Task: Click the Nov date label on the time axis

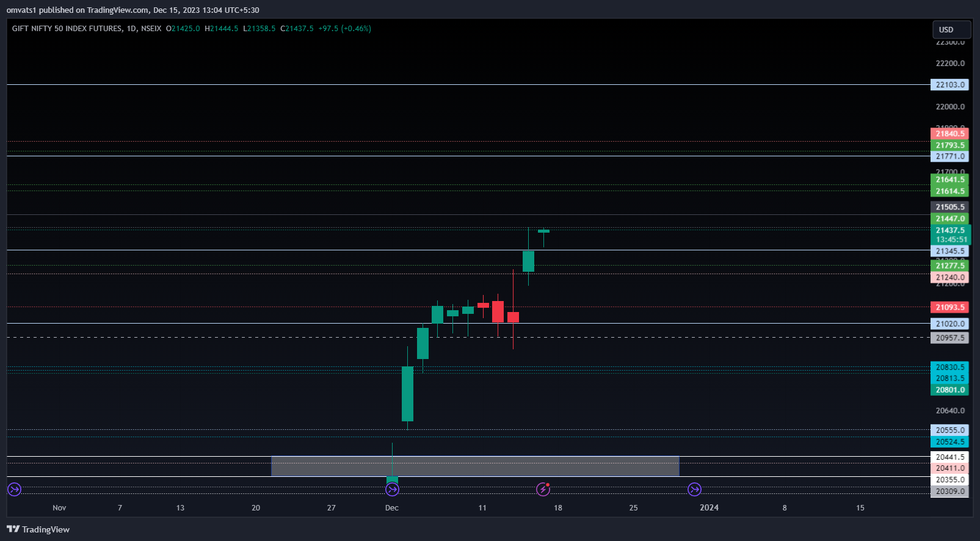Action: 59,507
